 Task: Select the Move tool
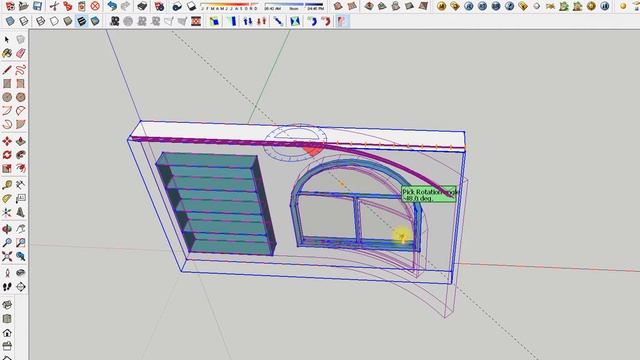point(7,141)
